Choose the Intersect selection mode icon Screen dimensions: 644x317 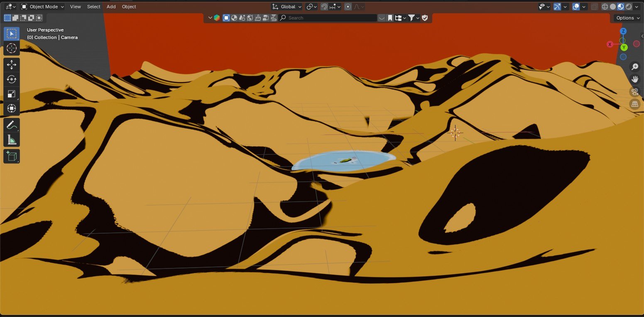(x=39, y=18)
